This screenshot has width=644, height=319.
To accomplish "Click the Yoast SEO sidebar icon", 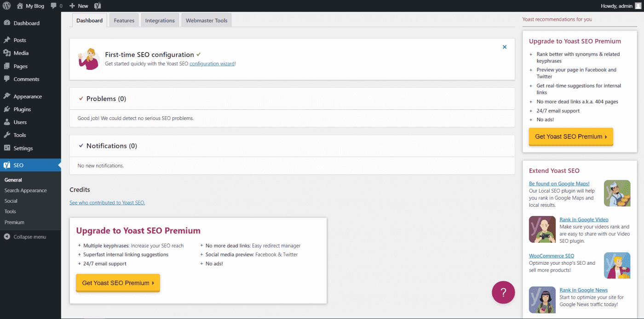I will (7, 165).
